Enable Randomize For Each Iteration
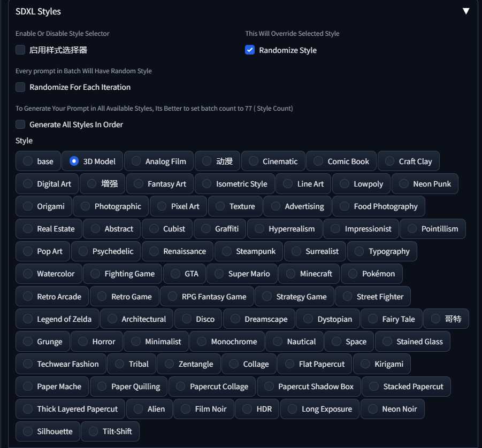 tap(20, 87)
